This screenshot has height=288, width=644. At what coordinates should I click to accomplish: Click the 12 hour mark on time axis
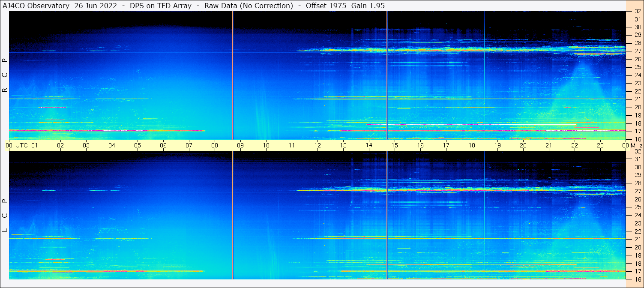(x=318, y=145)
